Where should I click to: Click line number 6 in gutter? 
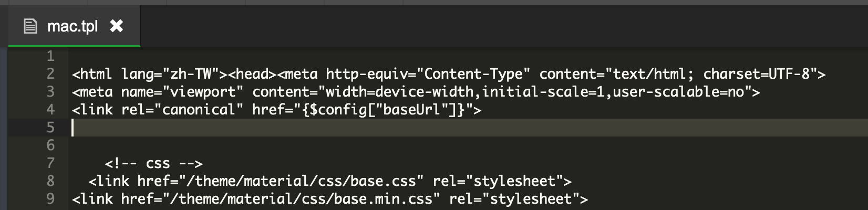[x=50, y=145]
